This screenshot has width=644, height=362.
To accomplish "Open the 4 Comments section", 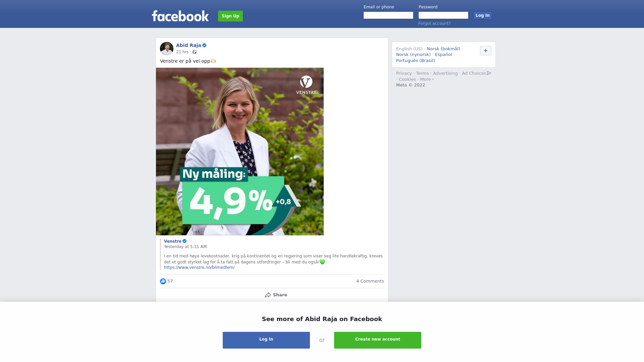I will (x=370, y=281).
